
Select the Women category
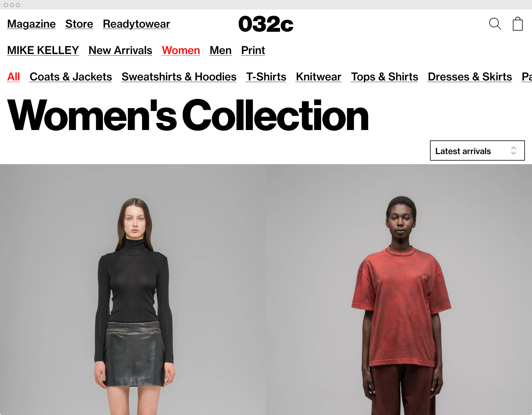(x=181, y=50)
